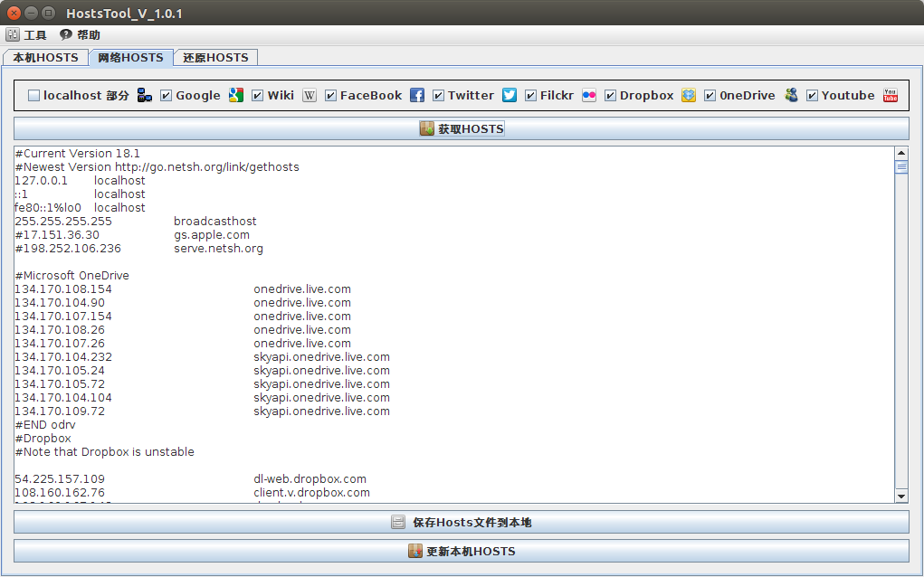Viewport: 924px width, 577px height.
Task: Click the '#17.151.36.30' entry
Action: click(x=58, y=235)
